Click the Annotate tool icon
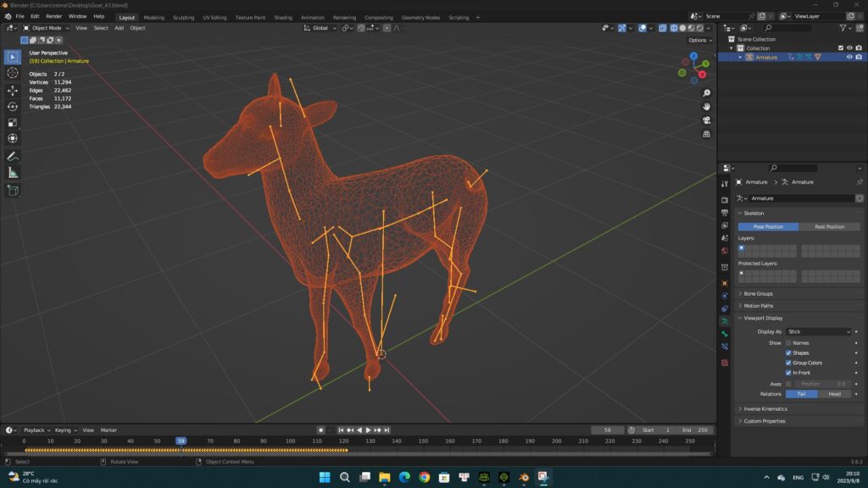 tap(11, 157)
